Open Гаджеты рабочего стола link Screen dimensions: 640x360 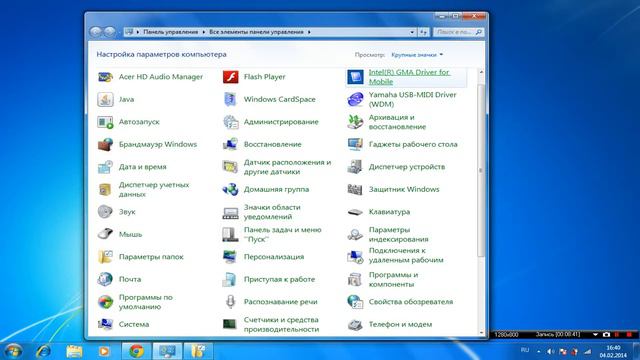[413, 144]
